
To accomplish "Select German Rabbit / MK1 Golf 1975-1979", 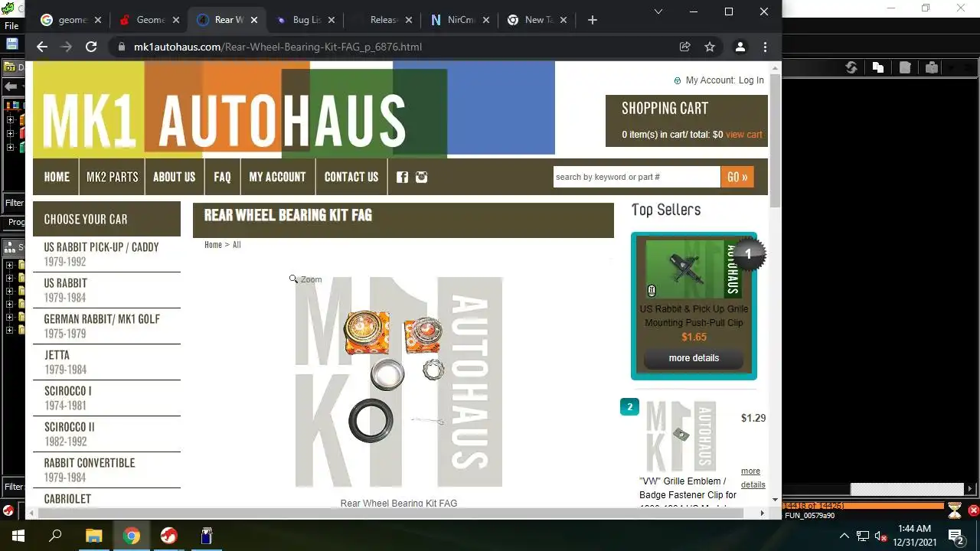I will point(106,326).
